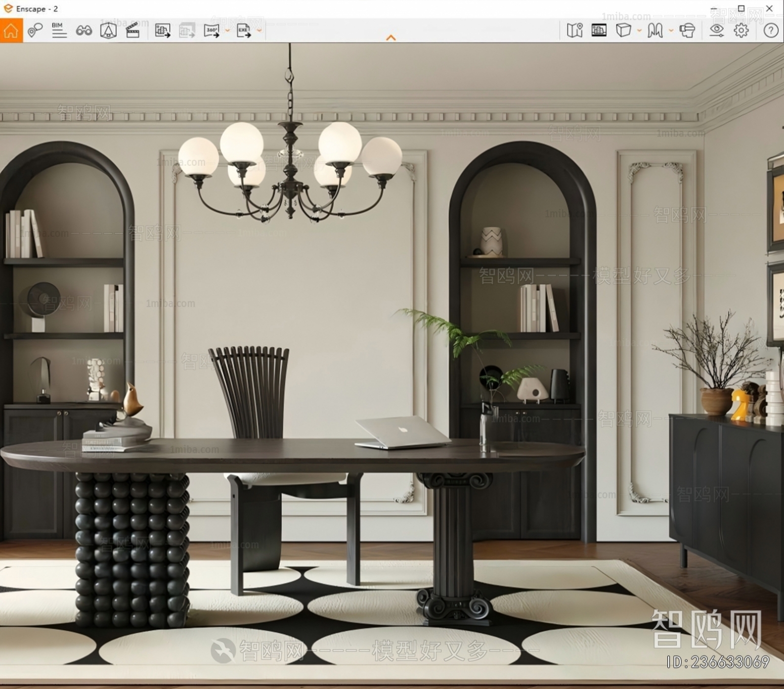
Task: Enable the VR headset mode
Action: [x=687, y=31]
